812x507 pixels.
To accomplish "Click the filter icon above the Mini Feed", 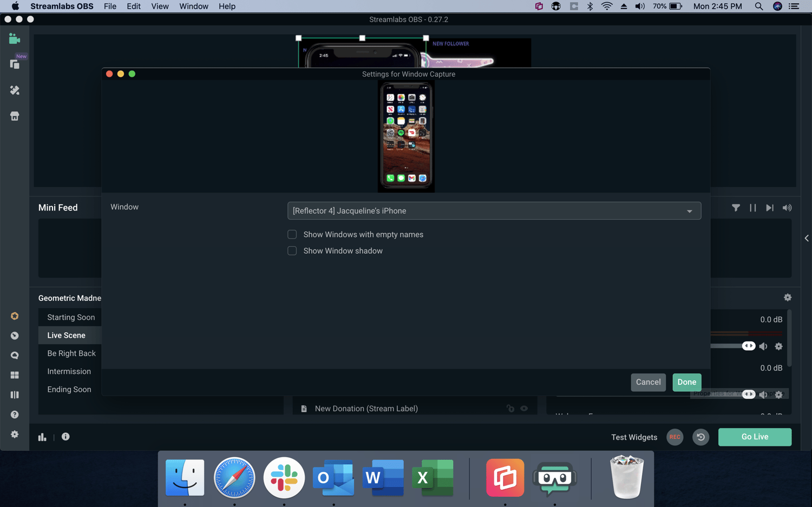I will tap(736, 207).
